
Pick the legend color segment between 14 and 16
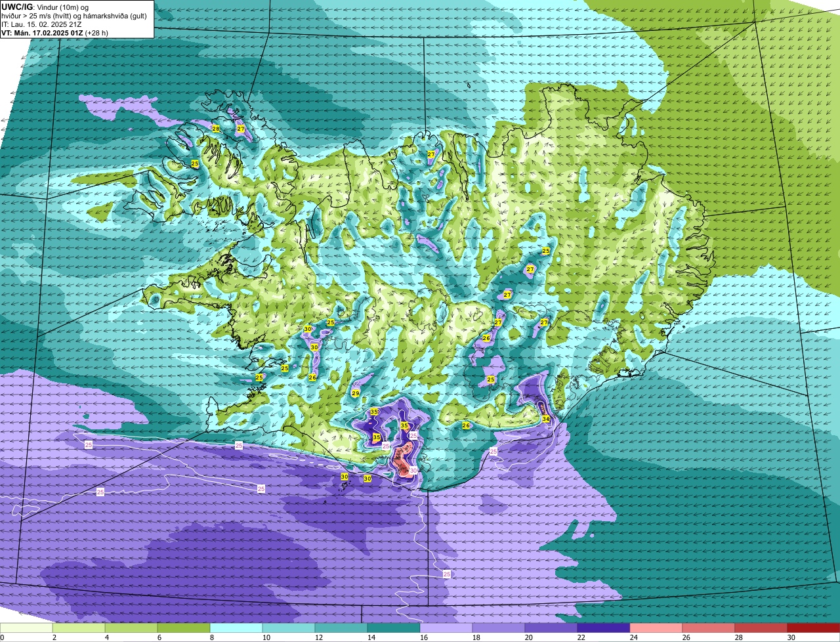pos(394,628)
